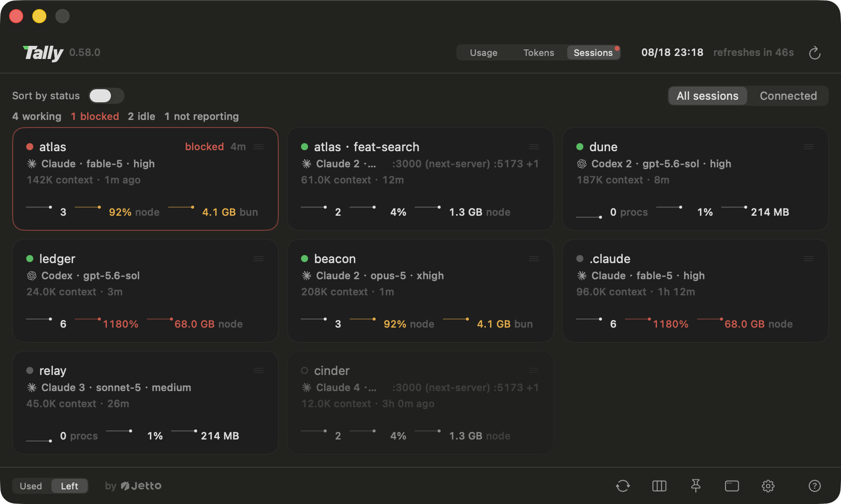Screen dimensions: 841x504
Task: Filter by 2 idle sessions
Action: click(142, 116)
